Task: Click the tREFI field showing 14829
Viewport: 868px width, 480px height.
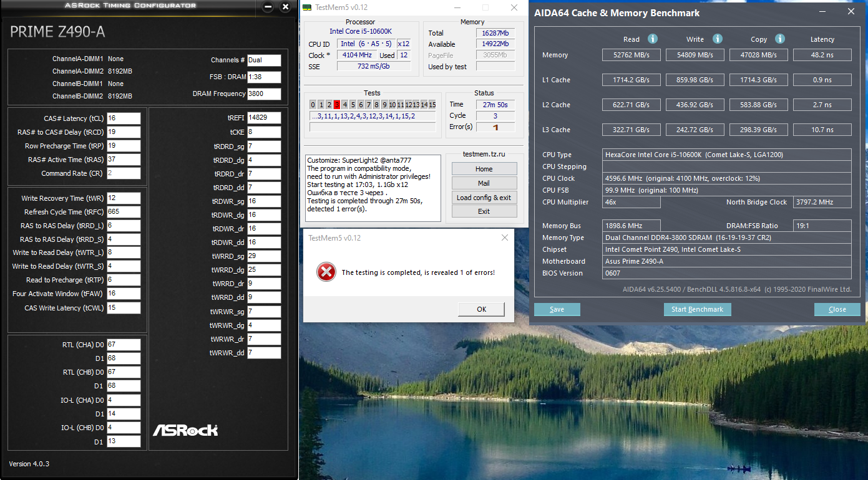Action: (x=264, y=118)
